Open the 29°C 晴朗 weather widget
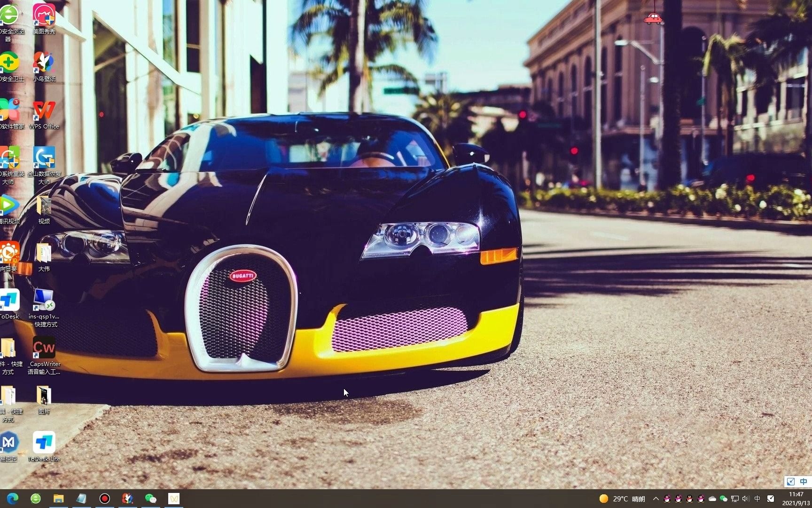Image resolution: width=812 pixels, height=508 pixels. point(622,499)
